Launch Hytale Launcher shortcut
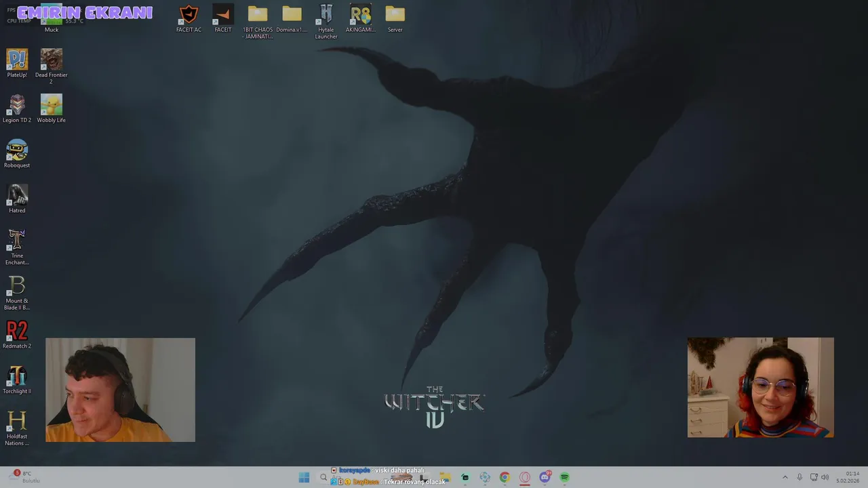Screen dimensions: 868x488 pyautogui.click(x=326, y=22)
